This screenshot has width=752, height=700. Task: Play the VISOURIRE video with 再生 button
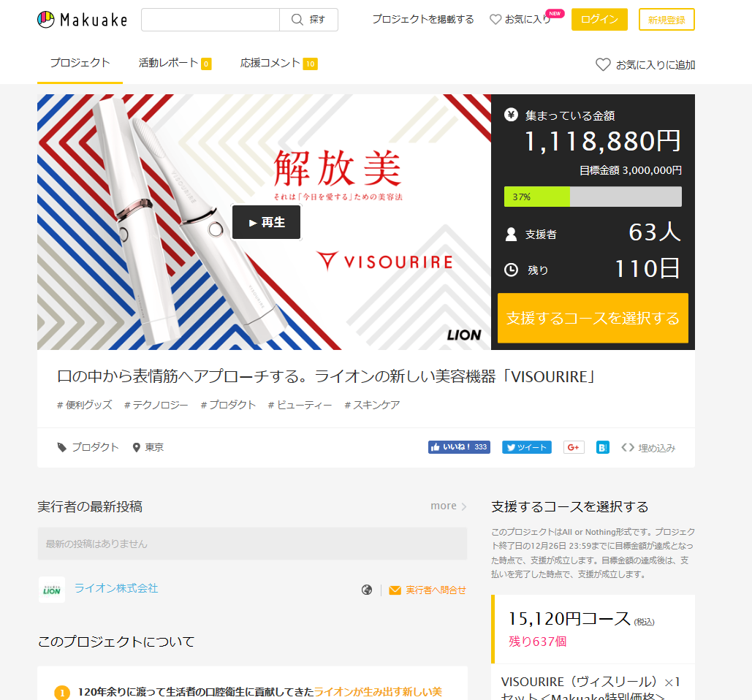point(266,222)
